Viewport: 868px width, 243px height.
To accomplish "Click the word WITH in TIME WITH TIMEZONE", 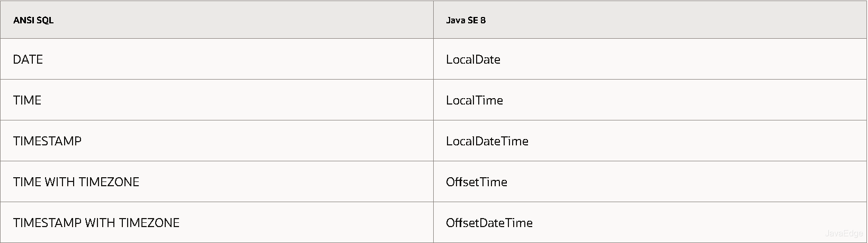I will (x=60, y=182).
